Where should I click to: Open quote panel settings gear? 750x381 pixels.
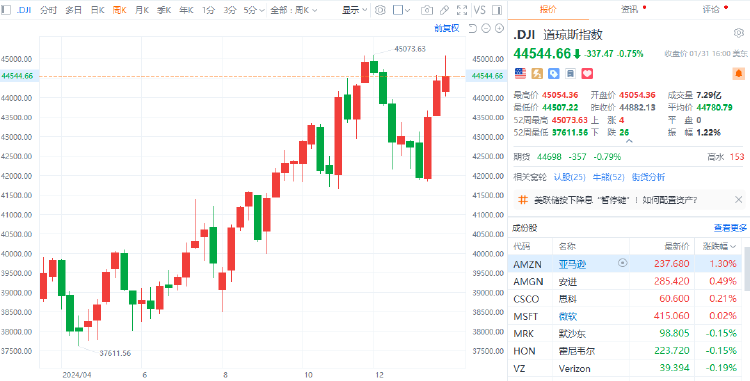click(738, 33)
